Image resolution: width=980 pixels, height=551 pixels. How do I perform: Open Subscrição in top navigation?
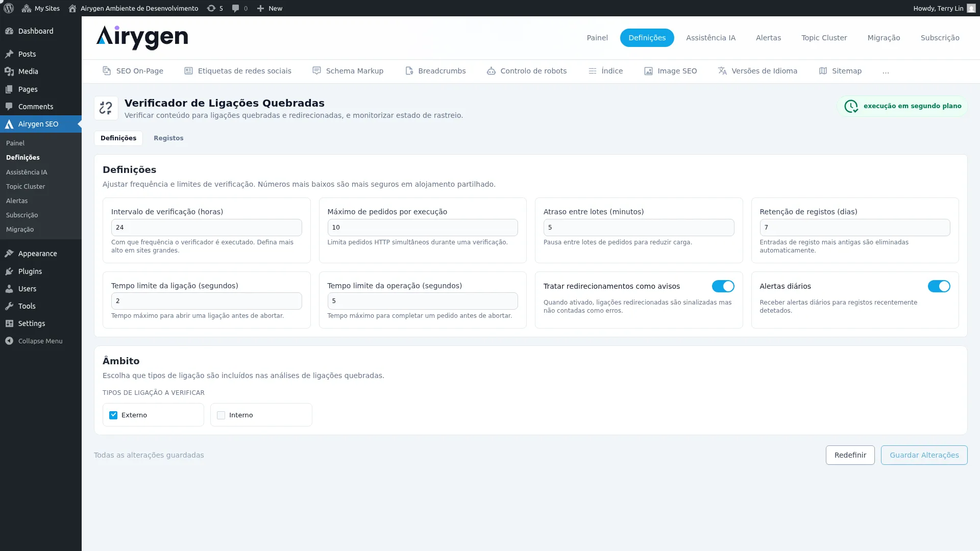click(940, 38)
